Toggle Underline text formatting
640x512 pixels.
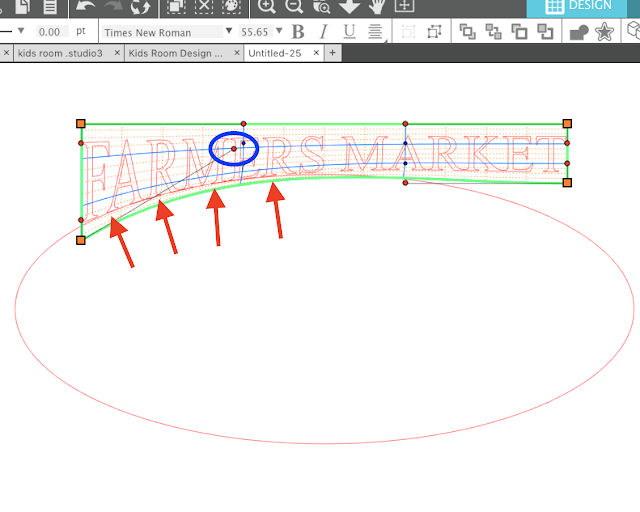(349, 32)
